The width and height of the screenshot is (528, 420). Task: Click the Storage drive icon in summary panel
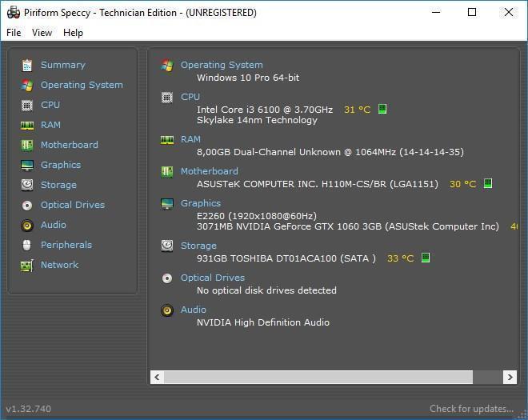(167, 246)
